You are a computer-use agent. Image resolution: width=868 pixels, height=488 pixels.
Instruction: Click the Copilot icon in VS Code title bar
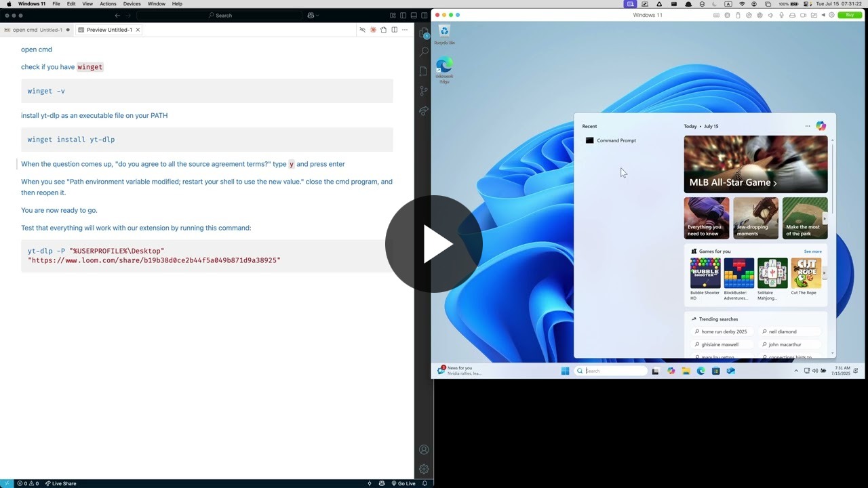coord(311,15)
